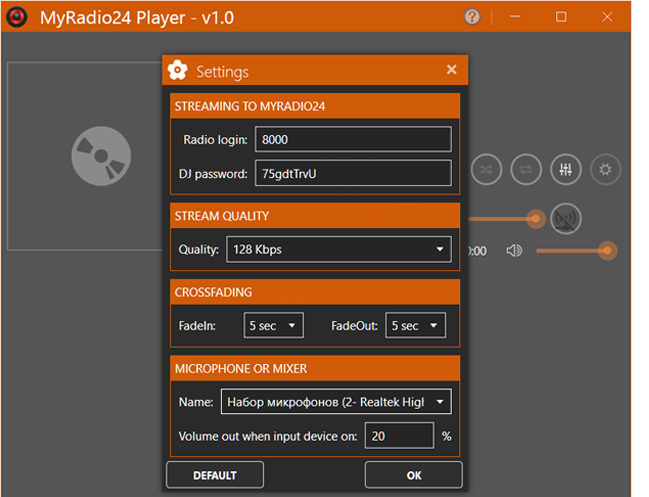Expand the FadeOut duration dropdown

coord(417,326)
